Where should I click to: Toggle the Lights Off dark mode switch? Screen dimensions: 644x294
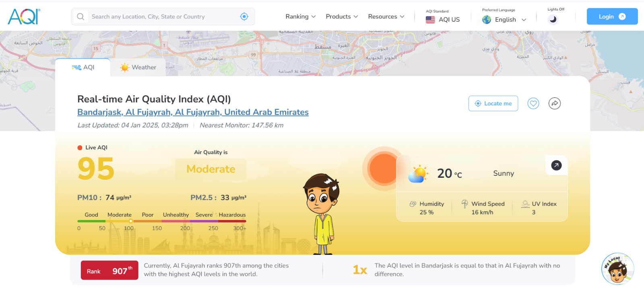click(553, 19)
